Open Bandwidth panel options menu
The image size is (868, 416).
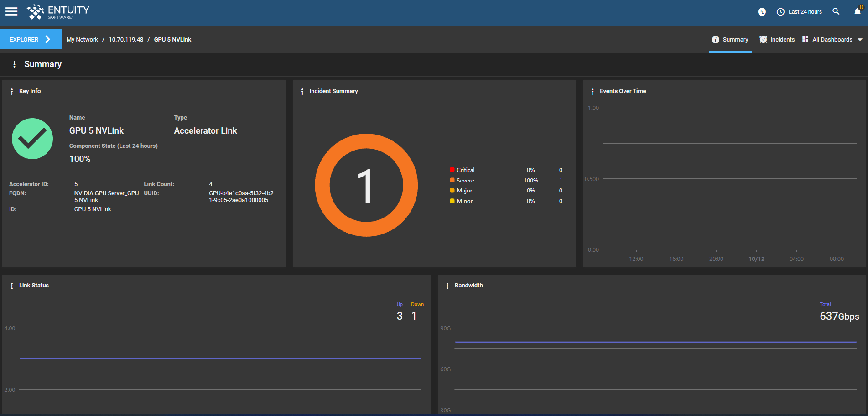(x=447, y=286)
